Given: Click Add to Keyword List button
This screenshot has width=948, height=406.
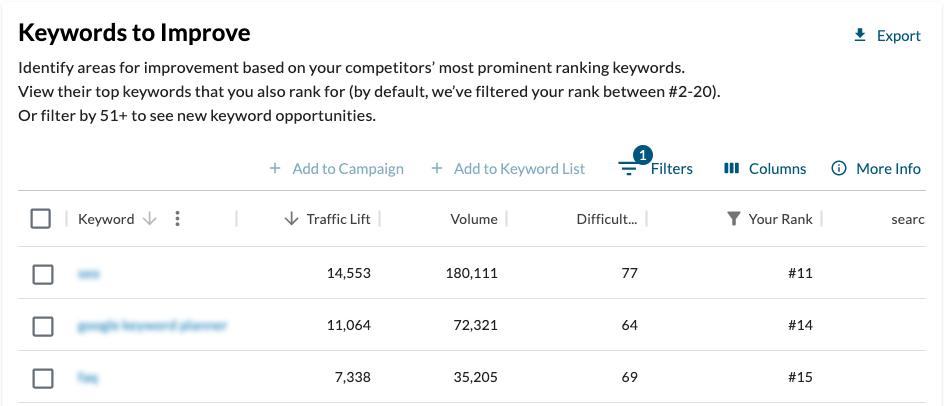Looking at the screenshot, I should (508, 169).
